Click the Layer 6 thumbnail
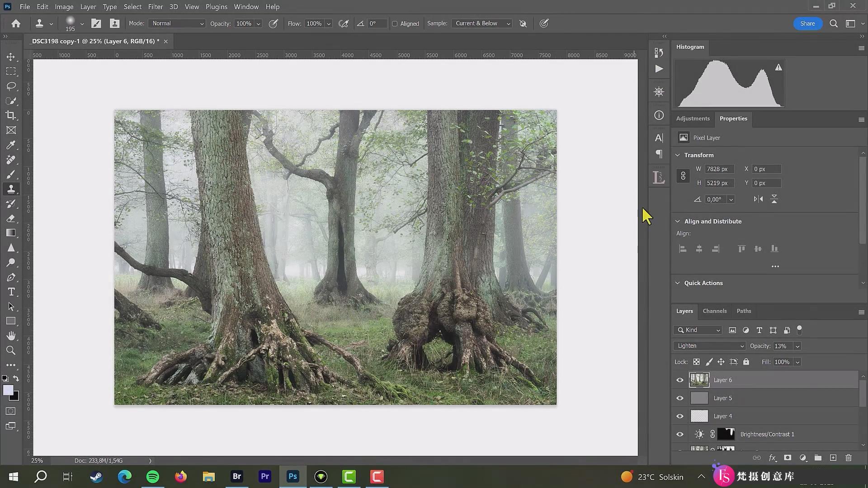Viewport: 868px width, 488px height. [699, 380]
